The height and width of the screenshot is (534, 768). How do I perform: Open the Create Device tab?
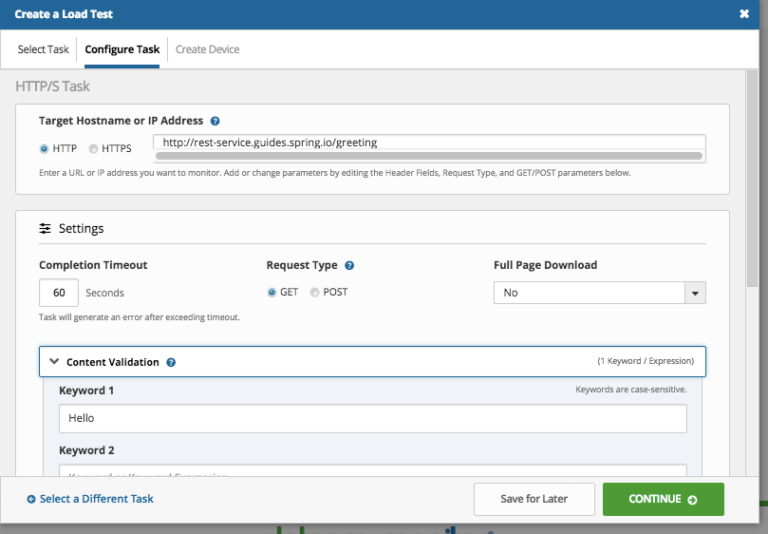pyautogui.click(x=207, y=49)
